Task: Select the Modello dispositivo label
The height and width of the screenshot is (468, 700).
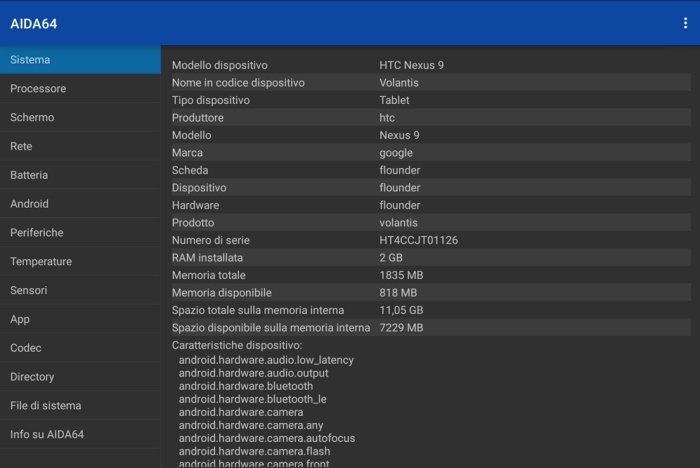Action: tap(220, 65)
